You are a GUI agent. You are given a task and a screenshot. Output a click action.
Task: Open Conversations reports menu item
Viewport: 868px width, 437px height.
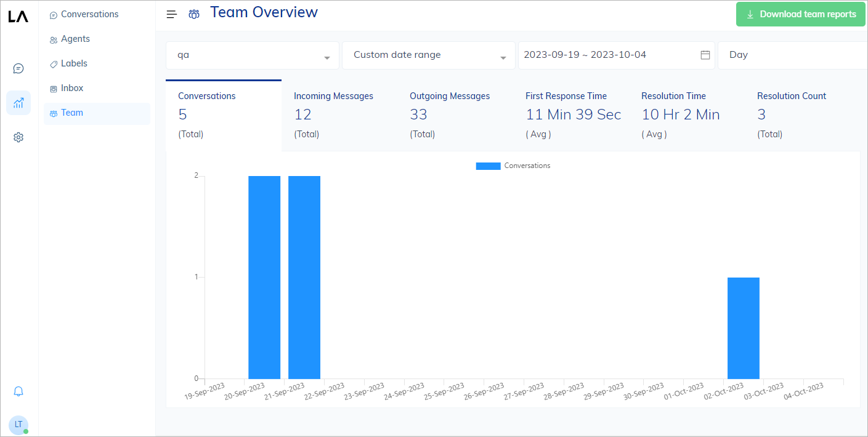click(97, 14)
